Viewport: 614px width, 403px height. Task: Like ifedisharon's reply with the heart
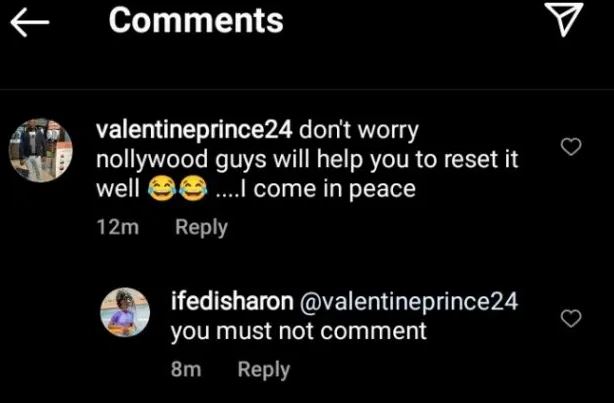tap(570, 319)
